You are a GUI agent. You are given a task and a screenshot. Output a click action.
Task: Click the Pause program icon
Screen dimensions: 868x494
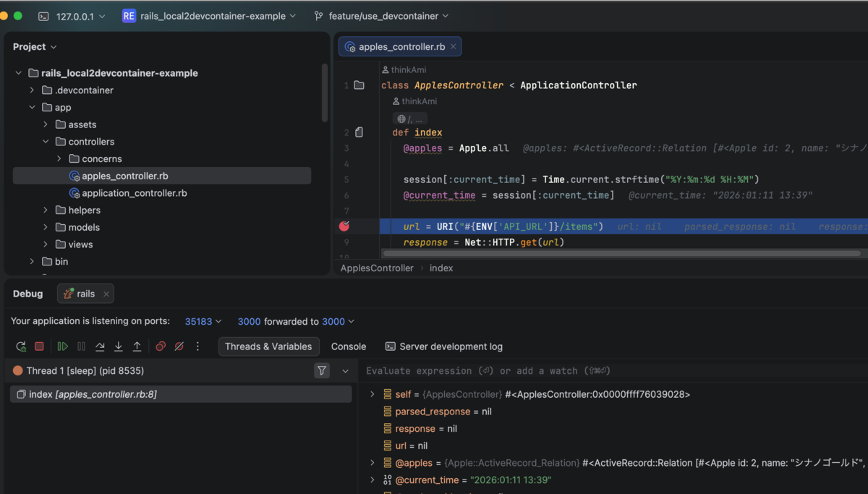coord(81,346)
